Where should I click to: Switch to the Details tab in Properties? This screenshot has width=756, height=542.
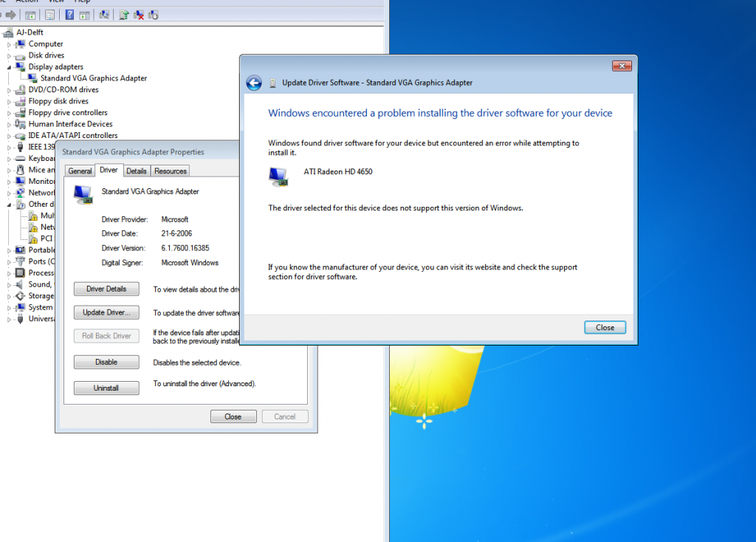click(137, 171)
